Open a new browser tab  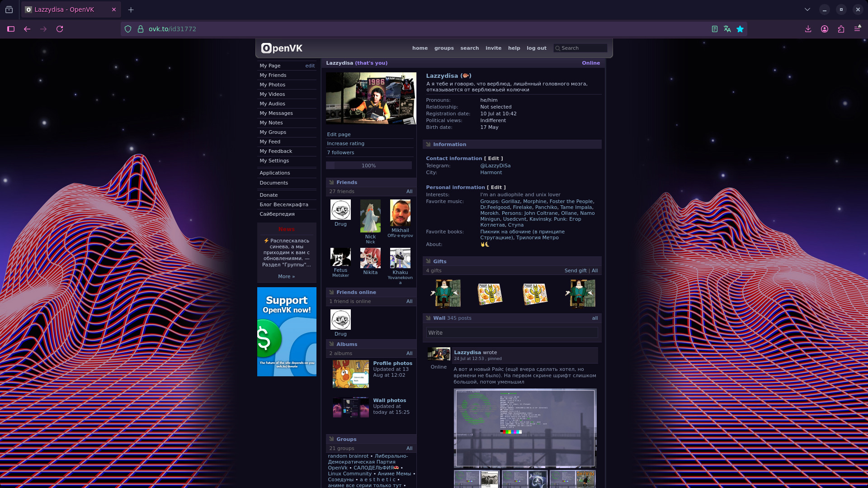point(131,9)
